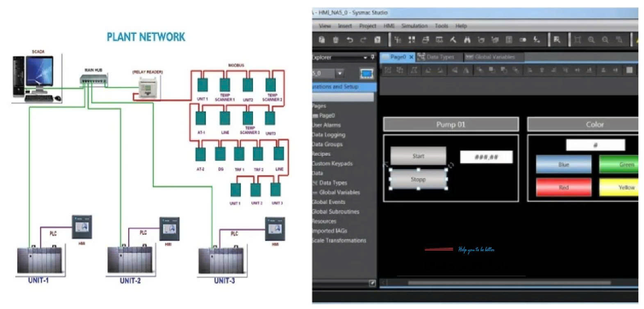Screen dimensions: 644x309
Task: Select the Stopp button on canvas
Action: pyautogui.click(x=418, y=179)
